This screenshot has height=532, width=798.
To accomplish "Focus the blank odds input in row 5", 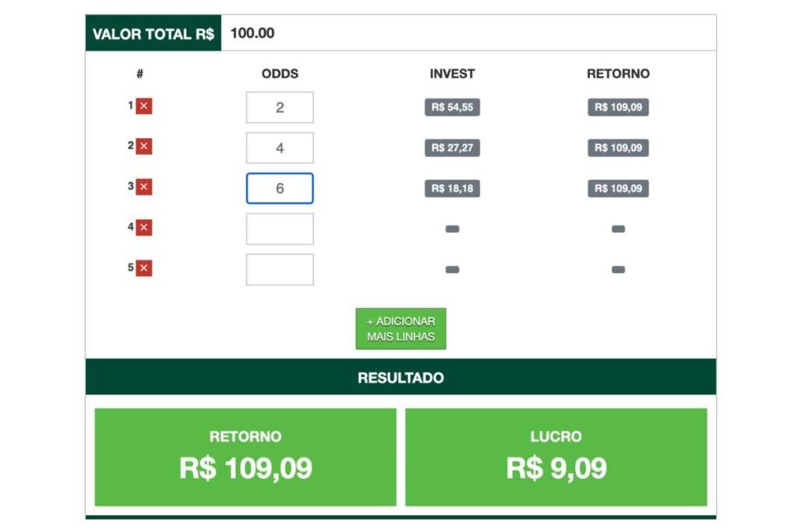I will tap(280, 270).
